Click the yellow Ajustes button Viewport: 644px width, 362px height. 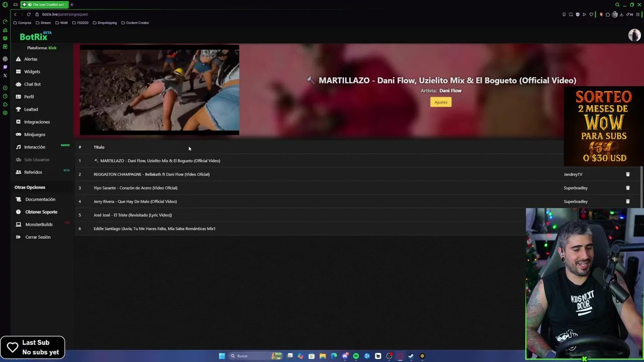[x=441, y=102]
